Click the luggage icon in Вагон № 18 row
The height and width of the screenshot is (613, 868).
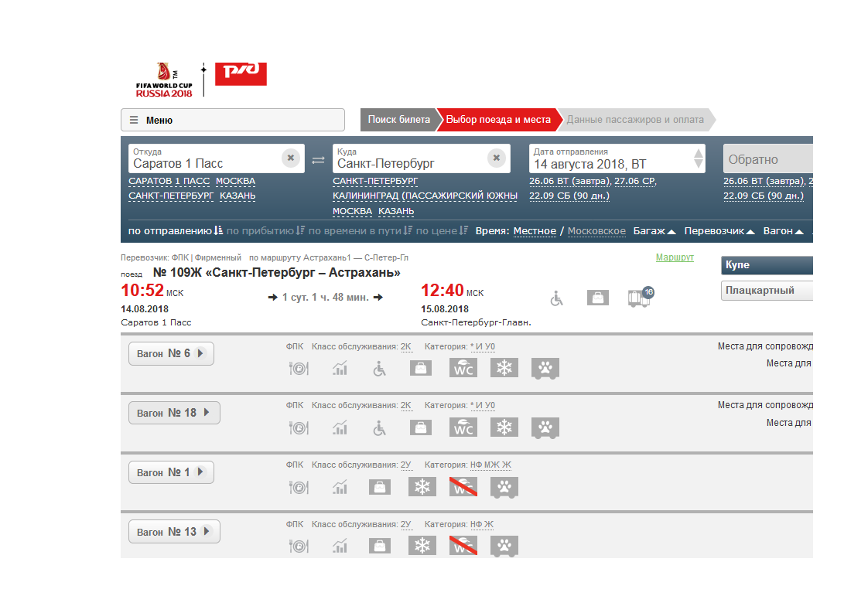coord(421,427)
